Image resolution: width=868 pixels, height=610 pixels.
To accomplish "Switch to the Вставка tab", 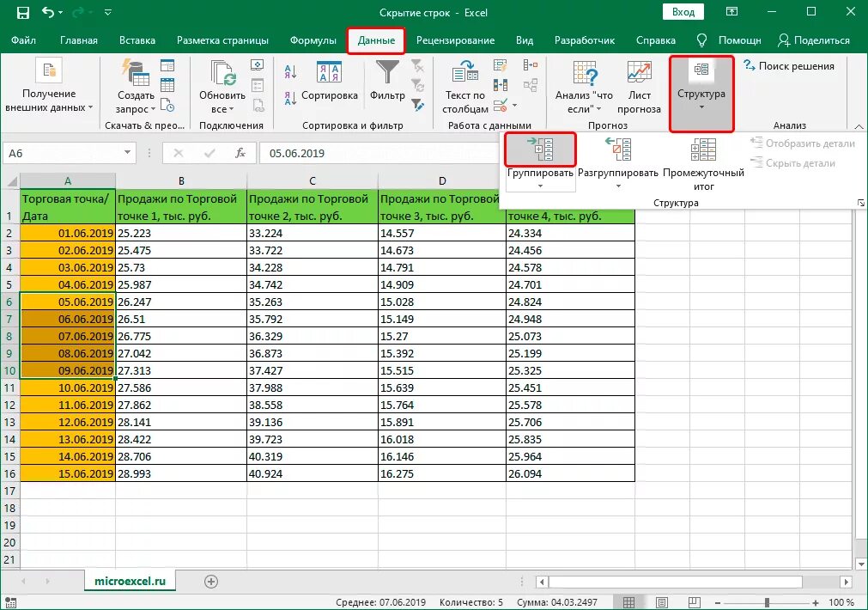I will 137,40.
